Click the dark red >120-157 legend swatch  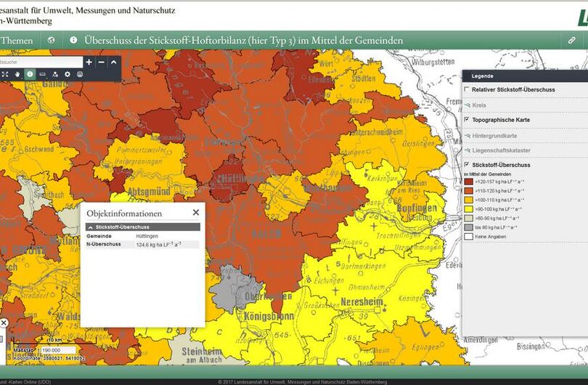468,182
